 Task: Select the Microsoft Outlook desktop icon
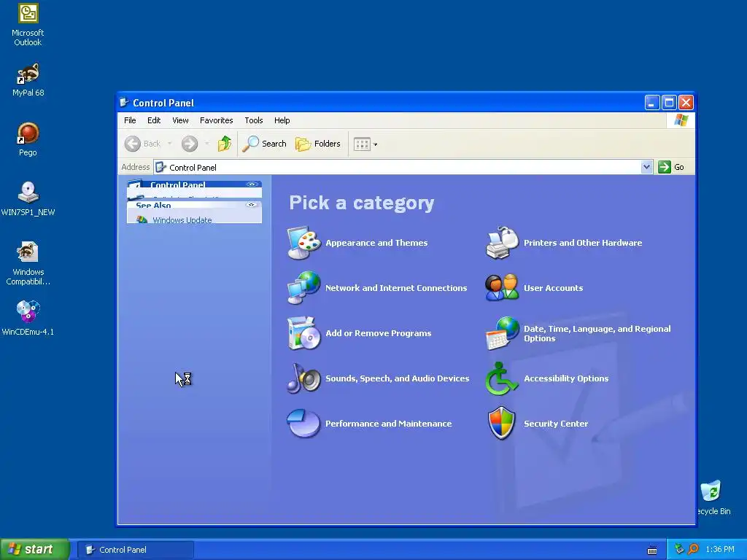click(x=28, y=25)
